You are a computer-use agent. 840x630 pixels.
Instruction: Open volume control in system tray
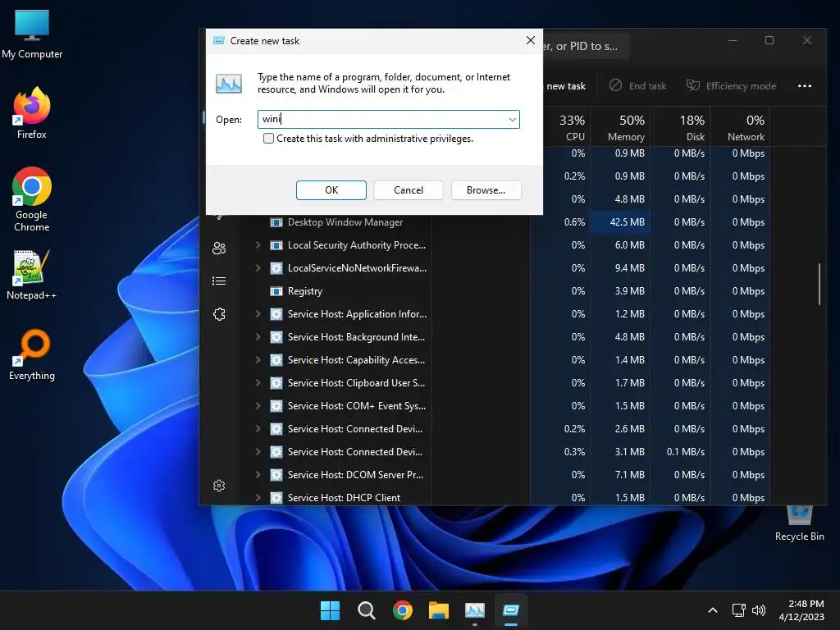pos(759,610)
